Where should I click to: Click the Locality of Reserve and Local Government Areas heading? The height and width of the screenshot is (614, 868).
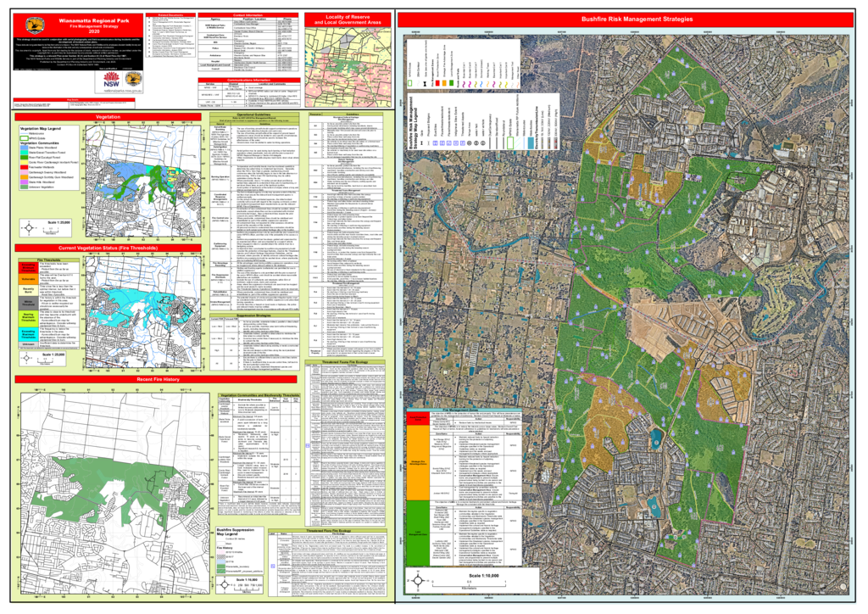coord(347,20)
